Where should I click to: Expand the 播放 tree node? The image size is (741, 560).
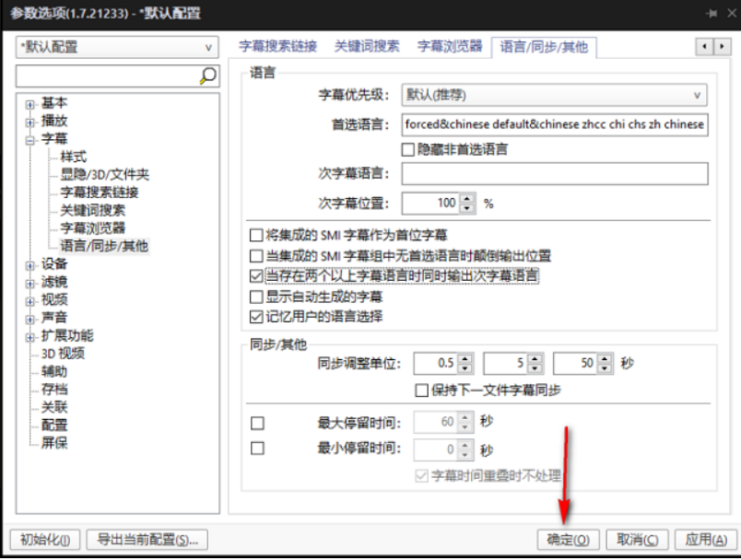coord(30,122)
